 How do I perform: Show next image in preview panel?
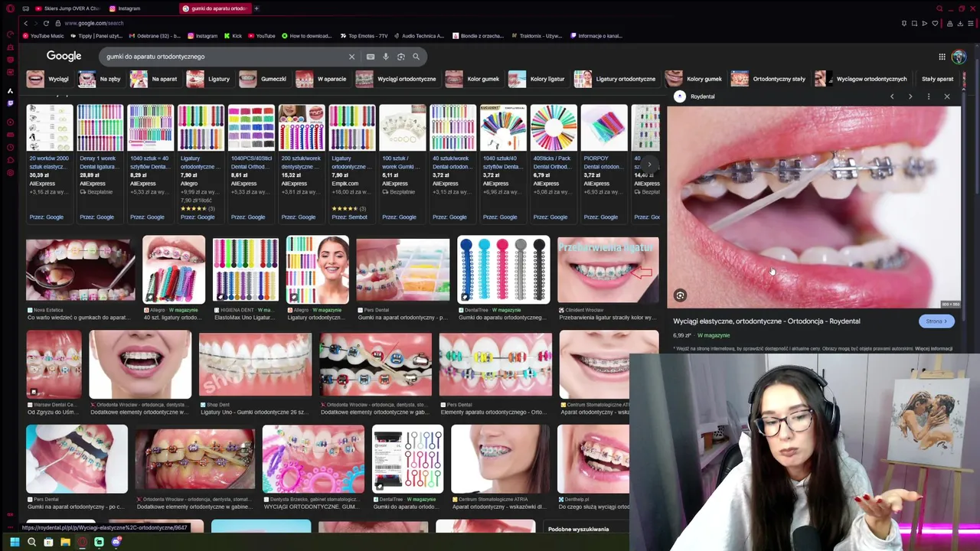pos(910,96)
